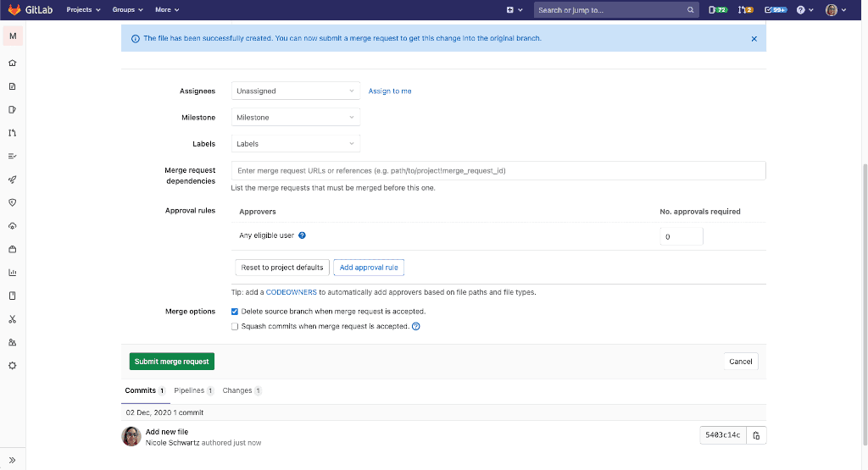Open issues counter icon showing 72
Viewport: 868px width, 470px height.
tap(718, 10)
